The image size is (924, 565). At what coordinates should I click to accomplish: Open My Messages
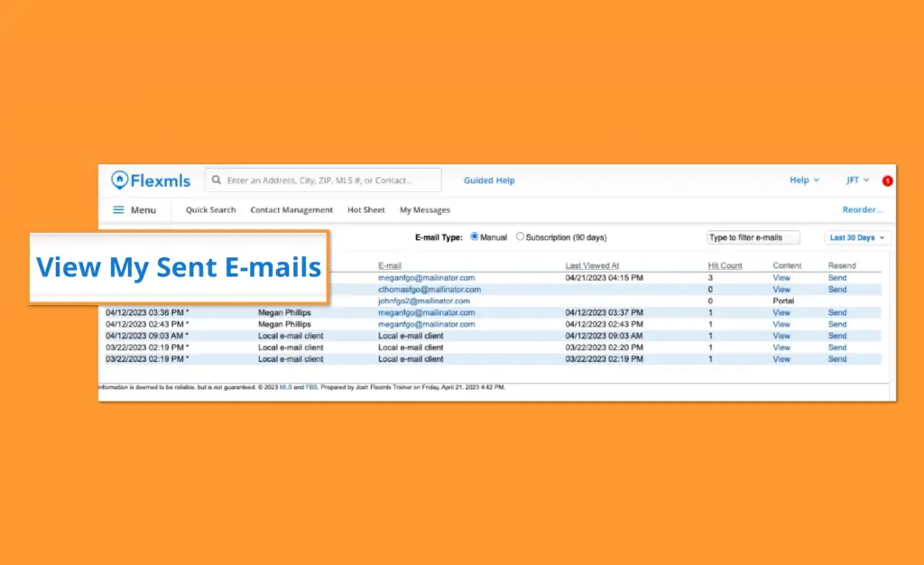pos(425,210)
